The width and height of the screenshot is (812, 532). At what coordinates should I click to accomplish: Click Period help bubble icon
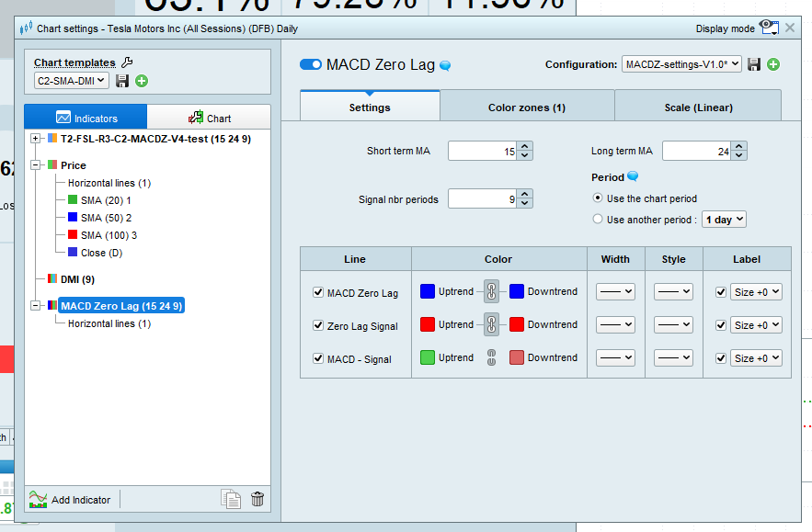point(633,176)
